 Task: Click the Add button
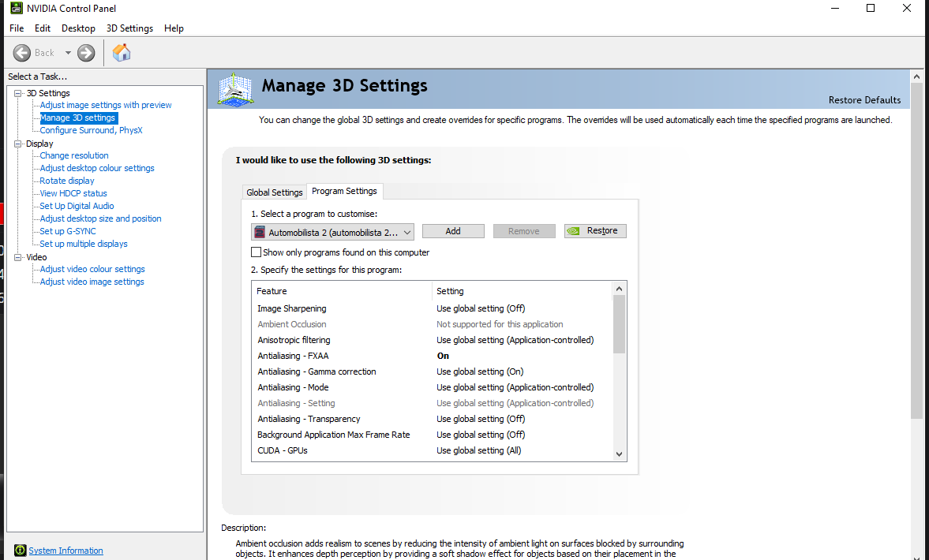pyautogui.click(x=453, y=231)
